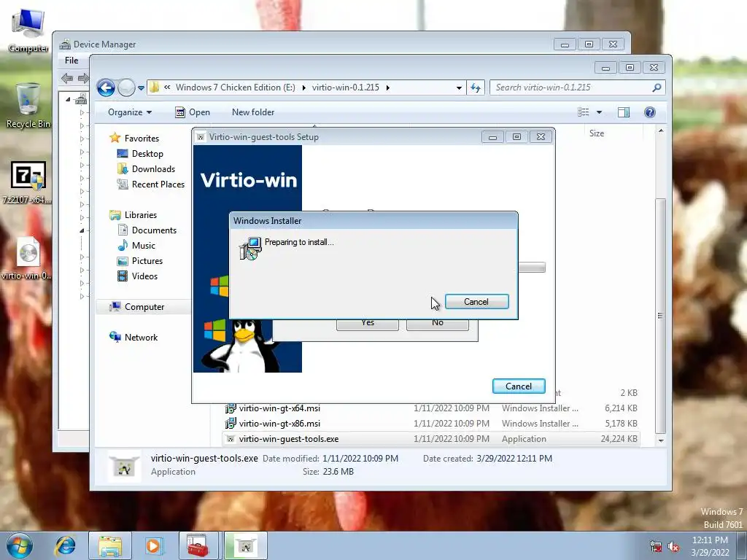Select Videos library
Viewport: 747px width, 560px height.
[x=138, y=276]
